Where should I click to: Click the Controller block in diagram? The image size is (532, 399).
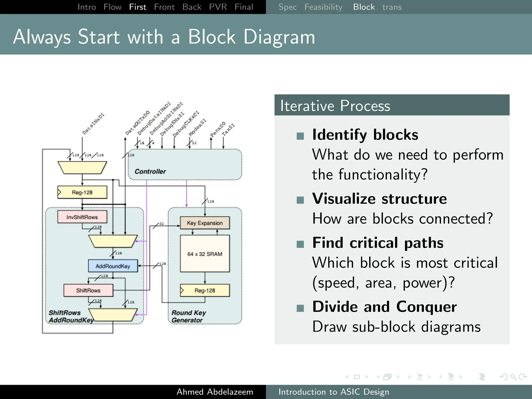[x=185, y=164]
